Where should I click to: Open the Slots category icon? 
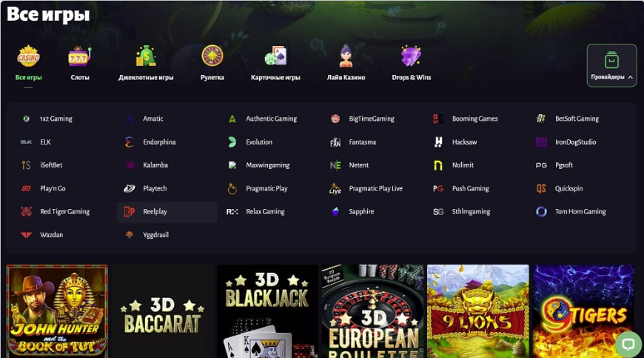click(x=79, y=56)
